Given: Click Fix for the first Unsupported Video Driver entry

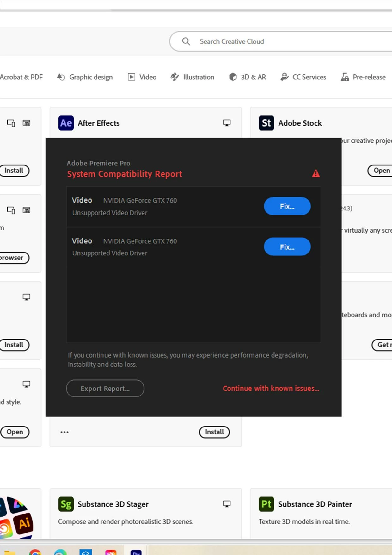Looking at the screenshot, I should coord(287,206).
